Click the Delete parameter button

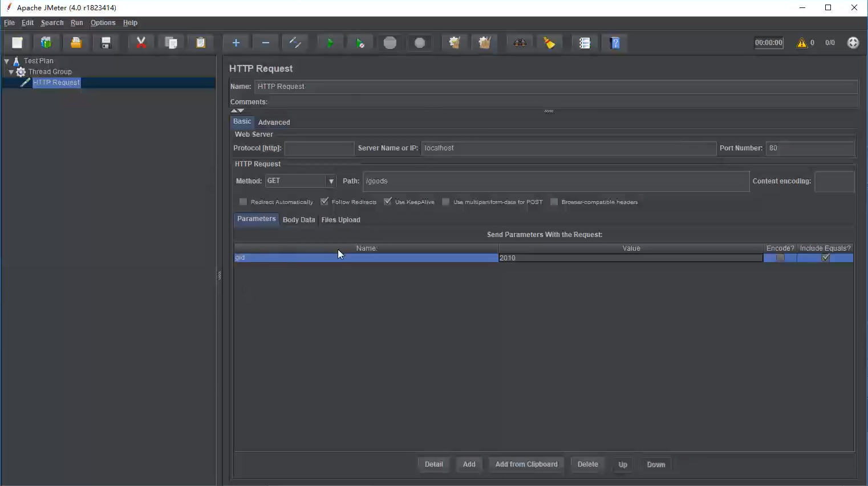pyautogui.click(x=588, y=464)
